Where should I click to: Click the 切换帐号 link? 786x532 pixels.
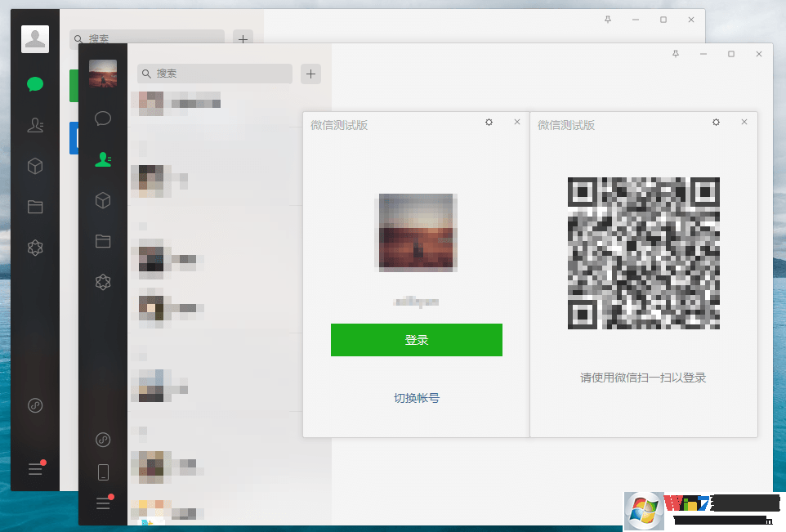pyautogui.click(x=417, y=398)
